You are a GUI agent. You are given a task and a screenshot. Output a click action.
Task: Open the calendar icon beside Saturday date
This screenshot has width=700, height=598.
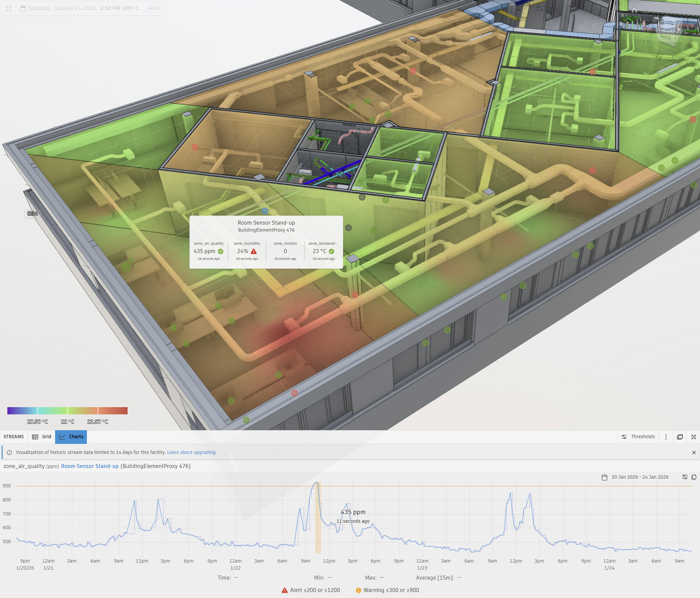23,9
